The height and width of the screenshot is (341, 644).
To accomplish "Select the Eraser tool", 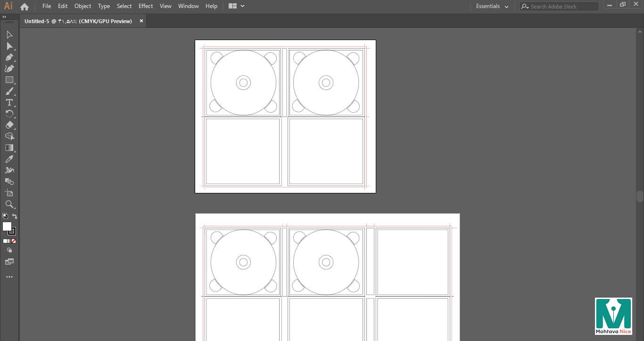I will [9, 125].
